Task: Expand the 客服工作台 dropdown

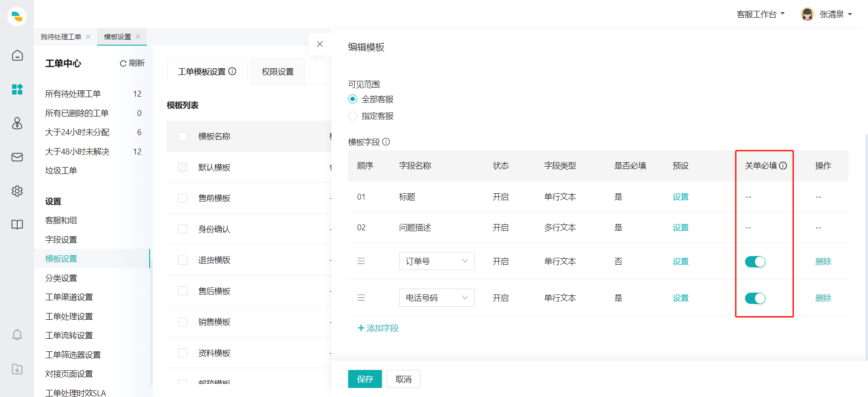Action: [760, 14]
